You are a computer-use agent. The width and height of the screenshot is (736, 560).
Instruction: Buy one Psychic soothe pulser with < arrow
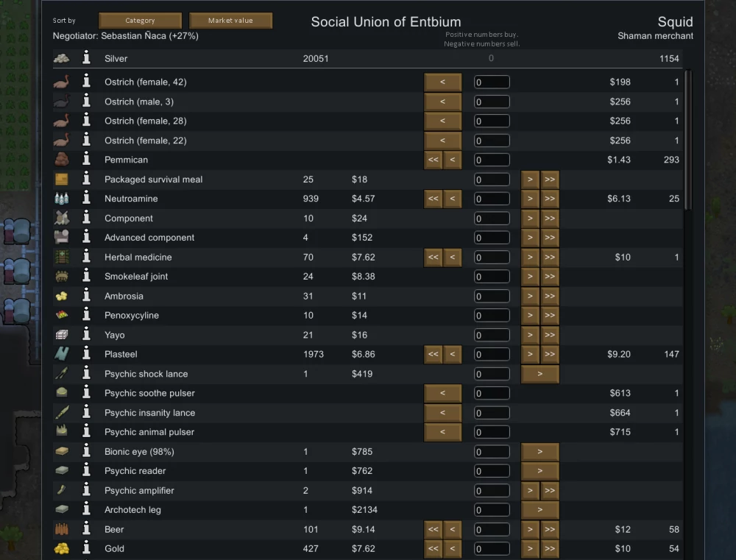click(x=442, y=394)
